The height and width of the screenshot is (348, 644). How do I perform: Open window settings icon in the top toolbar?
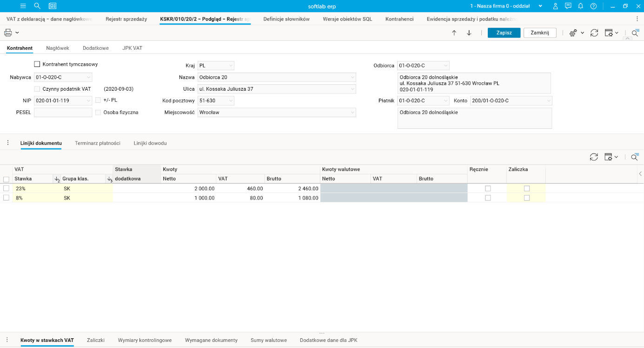coord(609,33)
